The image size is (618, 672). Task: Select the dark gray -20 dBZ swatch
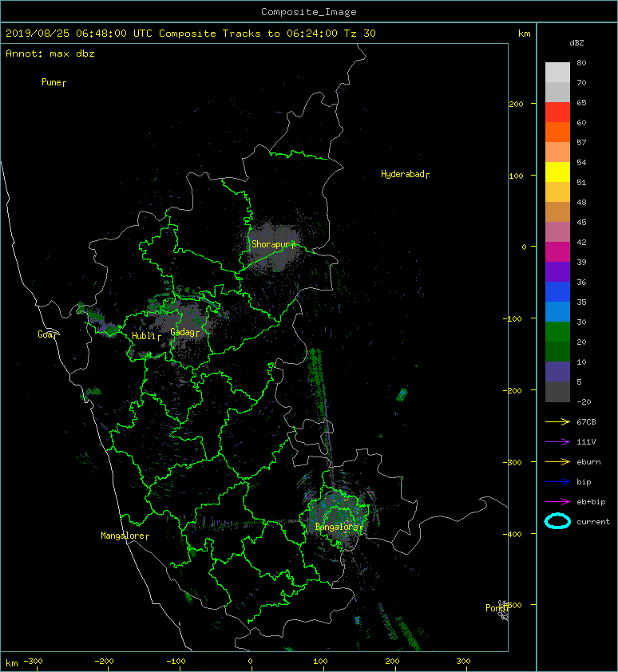point(557,392)
